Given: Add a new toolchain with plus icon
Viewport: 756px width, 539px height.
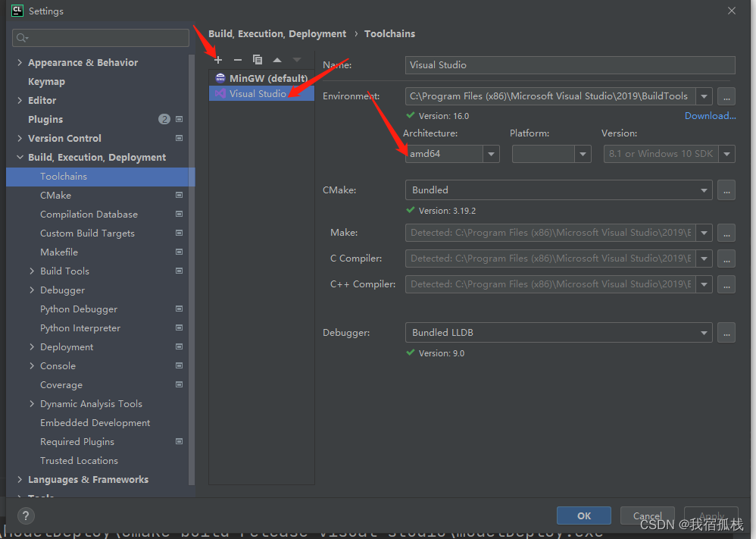Looking at the screenshot, I should [x=218, y=60].
